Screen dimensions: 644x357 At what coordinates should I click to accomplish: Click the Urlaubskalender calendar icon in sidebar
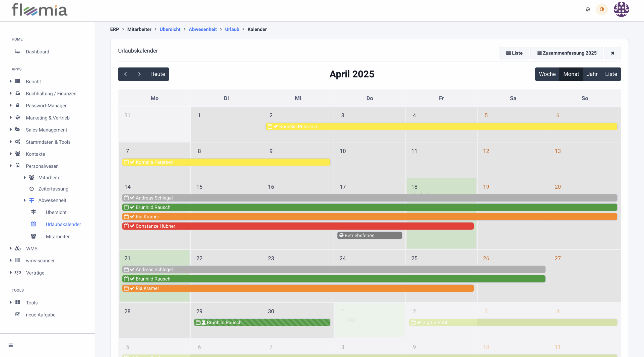[x=33, y=224]
